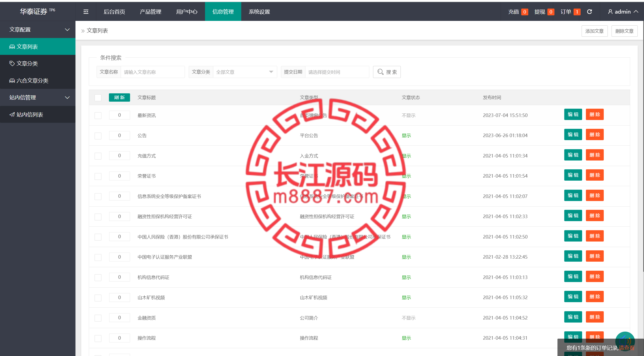The width and height of the screenshot is (644, 356).
Task: Go to 文章分类 in sidebar
Action: tap(38, 63)
